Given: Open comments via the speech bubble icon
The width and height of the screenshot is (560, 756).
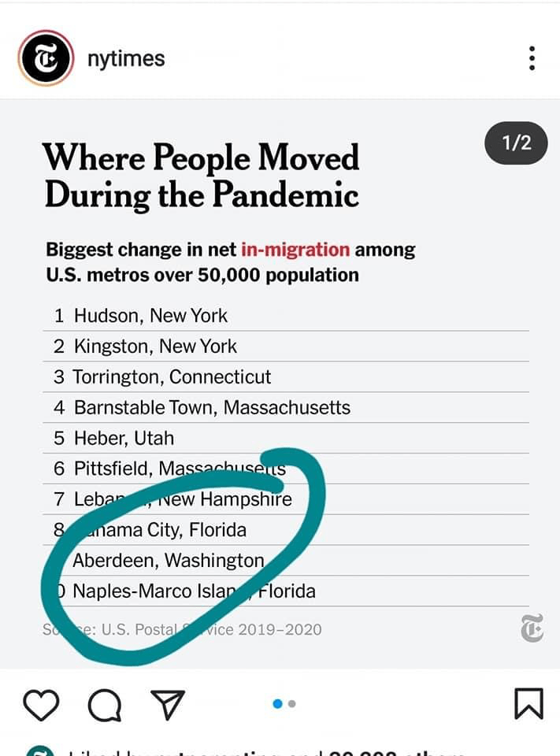Looking at the screenshot, I should (104, 704).
